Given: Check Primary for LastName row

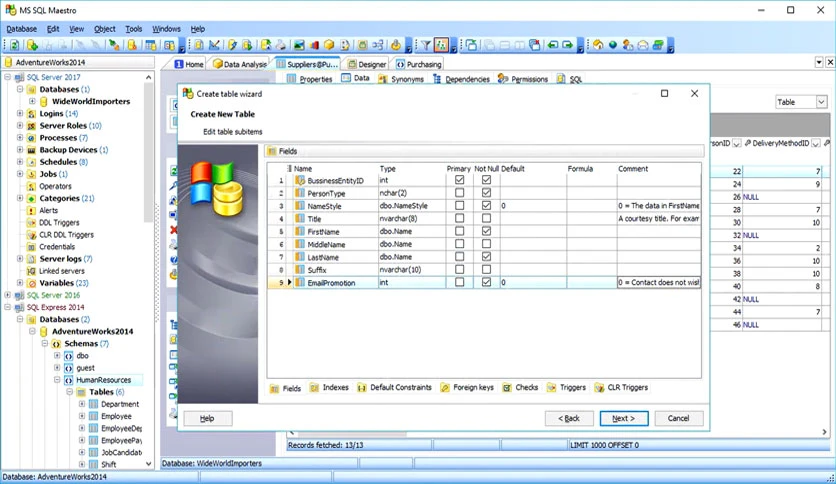Looking at the screenshot, I should pyautogui.click(x=459, y=257).
